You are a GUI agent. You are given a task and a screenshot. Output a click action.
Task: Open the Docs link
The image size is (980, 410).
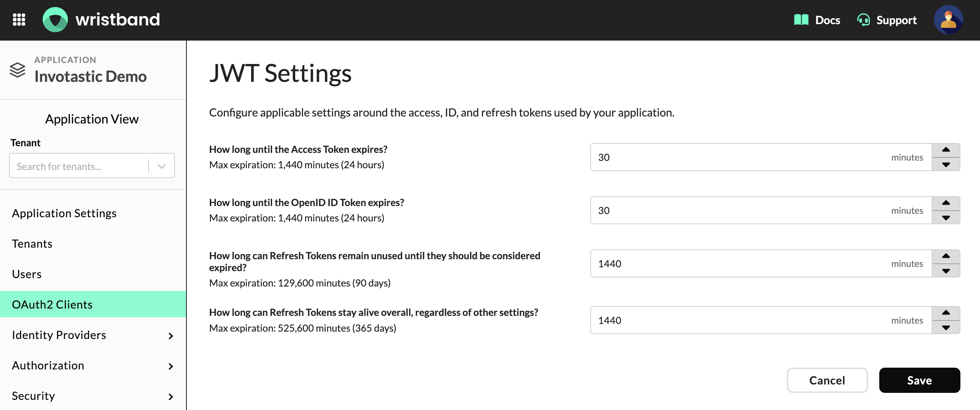828,20
